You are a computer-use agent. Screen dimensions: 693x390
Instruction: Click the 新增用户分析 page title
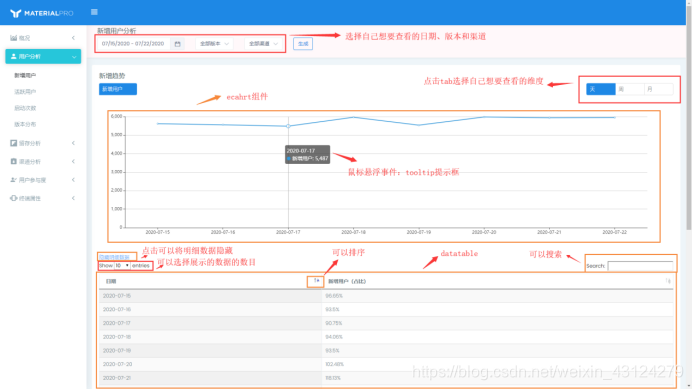pyautogui.click(x=117, y=31)
